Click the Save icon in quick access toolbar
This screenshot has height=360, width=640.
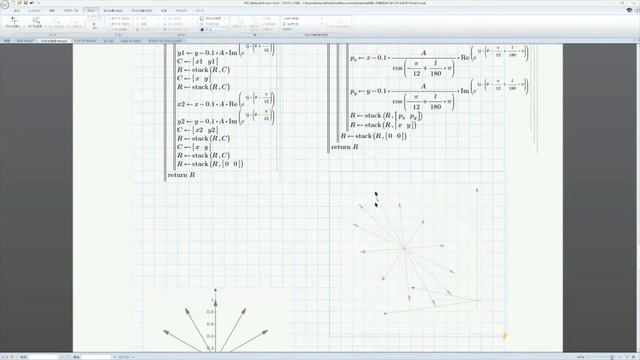[x=25, y=3]
